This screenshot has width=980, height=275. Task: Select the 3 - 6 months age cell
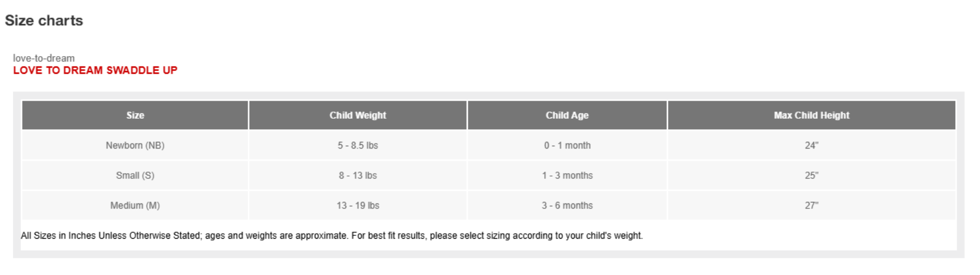click(x=567, y=206)
